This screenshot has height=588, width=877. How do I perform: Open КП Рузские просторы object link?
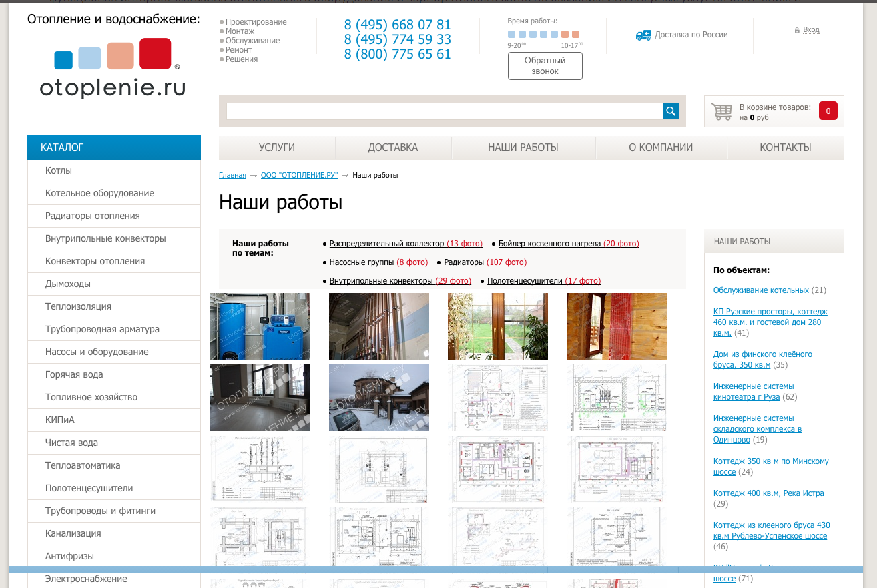point(770,322)
